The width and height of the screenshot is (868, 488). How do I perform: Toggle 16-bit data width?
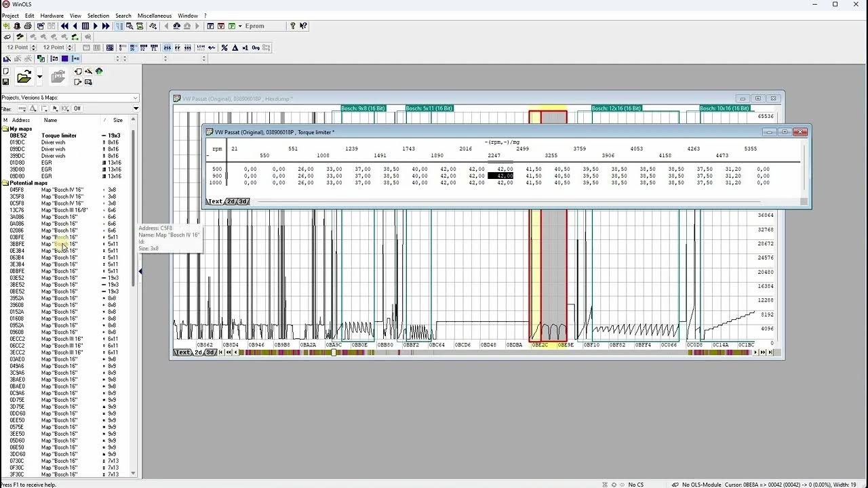133,47
